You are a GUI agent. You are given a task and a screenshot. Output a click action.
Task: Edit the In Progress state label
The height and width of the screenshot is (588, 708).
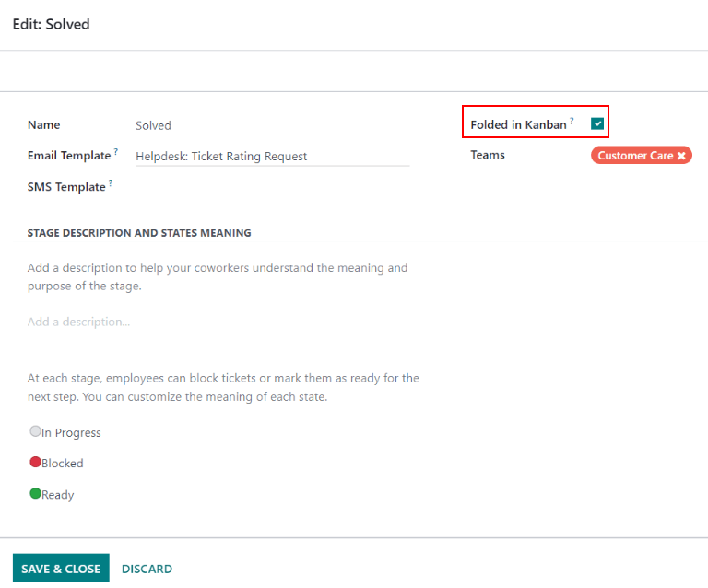click(72, 433)
